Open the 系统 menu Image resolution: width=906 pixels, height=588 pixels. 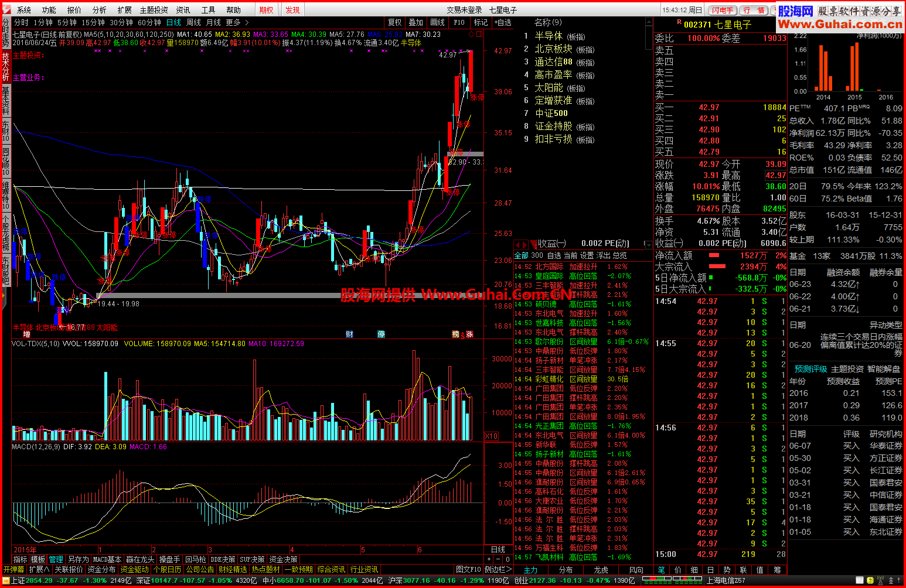pos(24,10)
